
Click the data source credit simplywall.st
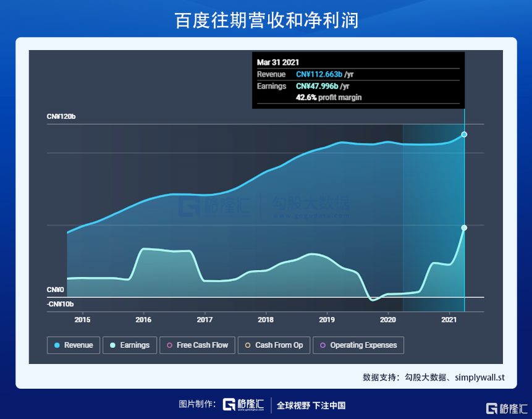479,377
